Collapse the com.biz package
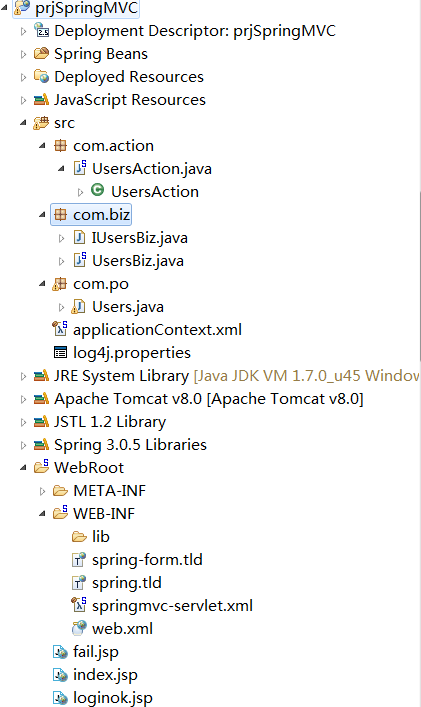The image size is (421, 707). pyautogui.click(x=42, y=215)
